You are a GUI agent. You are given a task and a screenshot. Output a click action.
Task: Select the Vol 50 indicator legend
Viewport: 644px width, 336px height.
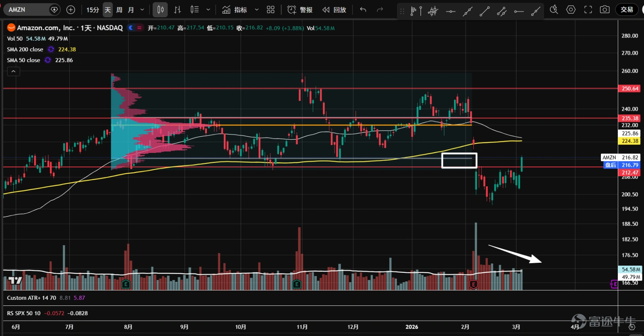(x=15, y=39)
